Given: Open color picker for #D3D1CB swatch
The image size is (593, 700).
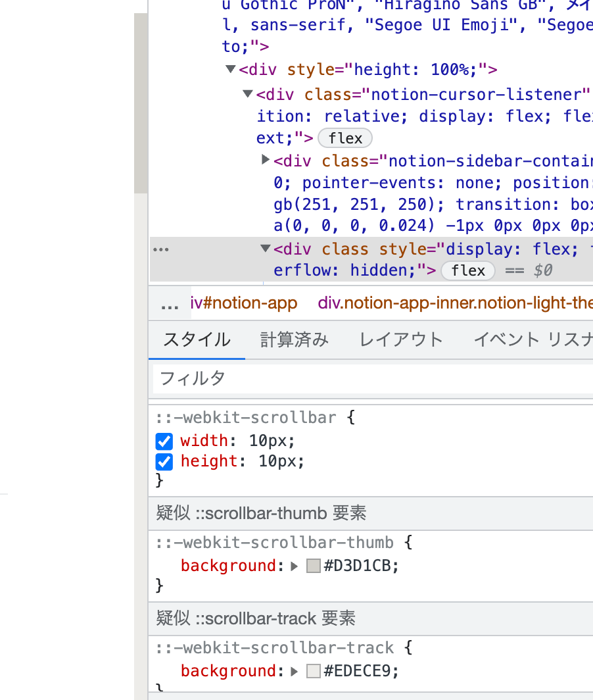Looking at the screenshot, I should [313, 566].
